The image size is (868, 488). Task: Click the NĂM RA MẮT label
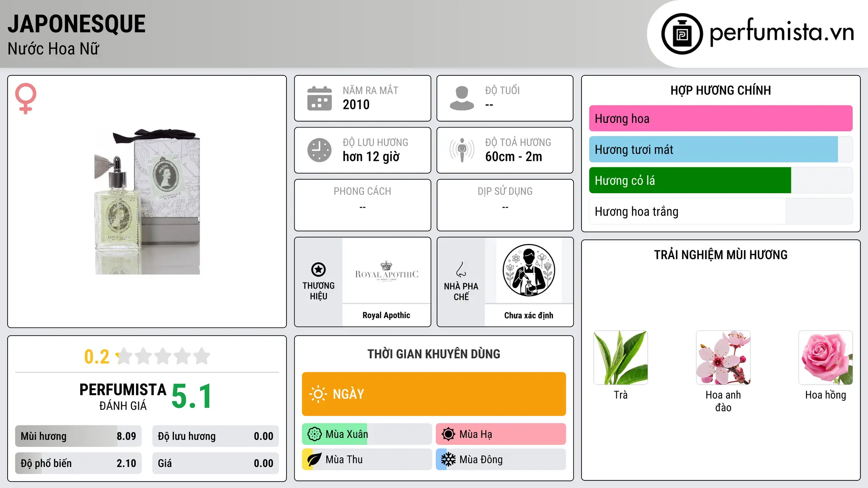coord(370,90)
